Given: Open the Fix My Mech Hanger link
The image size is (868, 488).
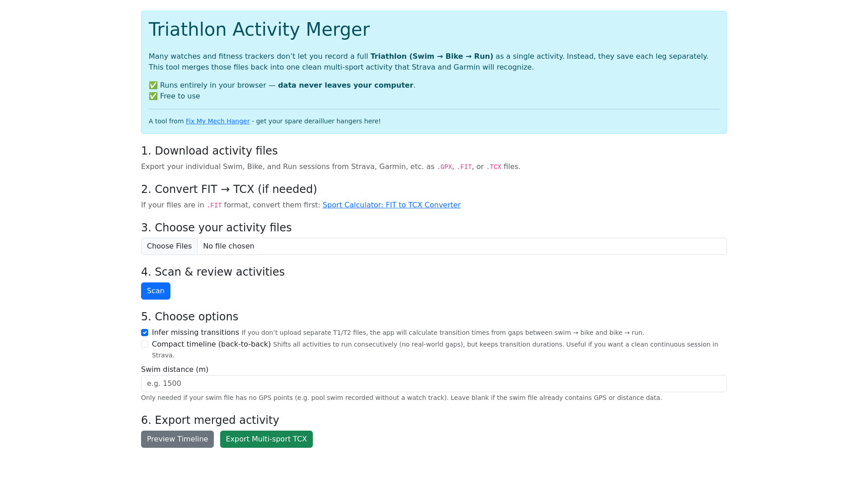Looking at the screenshot, I should pos(217,121).
